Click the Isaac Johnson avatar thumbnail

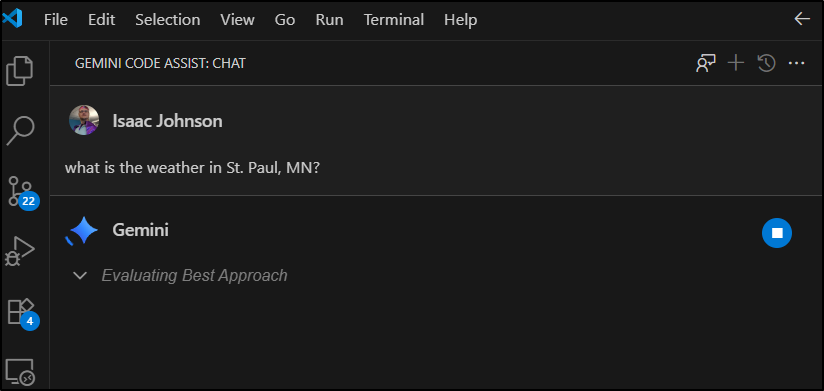tap(84, 120)
